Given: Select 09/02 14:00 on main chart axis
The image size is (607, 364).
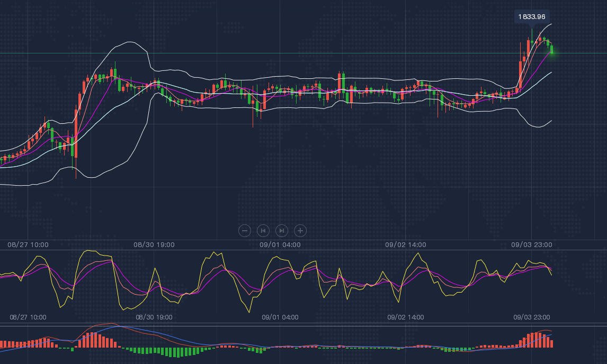Looking at the screenshot, I should 406,245.
